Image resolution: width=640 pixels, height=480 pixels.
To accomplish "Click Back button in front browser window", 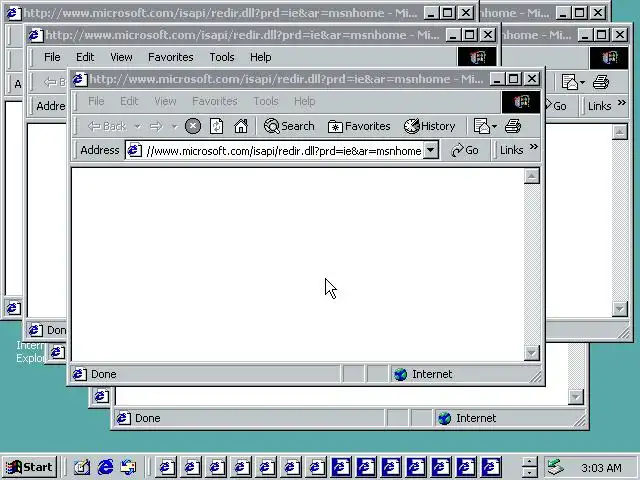I will (107, 126).
